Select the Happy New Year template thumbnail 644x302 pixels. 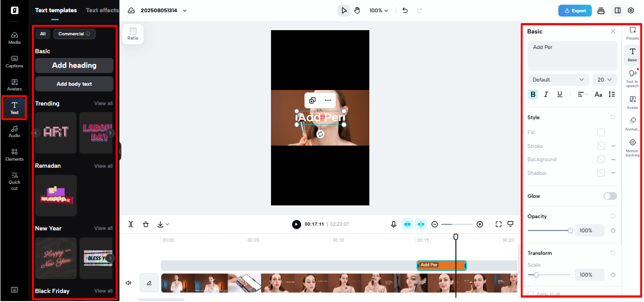pos(56,258)
